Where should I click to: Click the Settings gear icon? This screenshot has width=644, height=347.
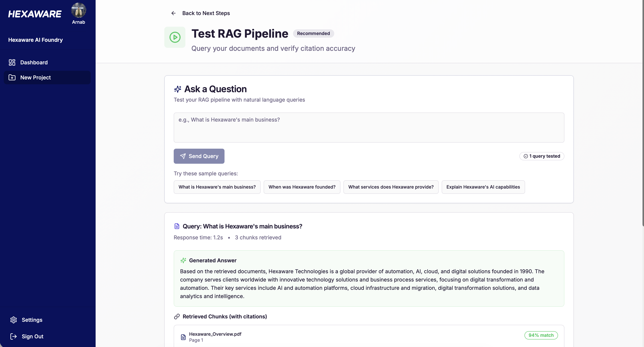coord(14,320)
